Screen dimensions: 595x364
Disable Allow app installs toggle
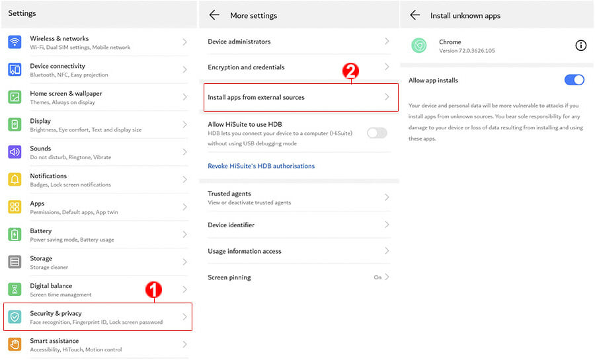pos(574,80)
